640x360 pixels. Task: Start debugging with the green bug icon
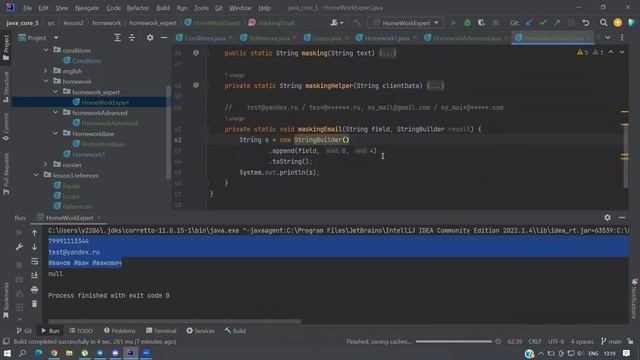(467, 23)
